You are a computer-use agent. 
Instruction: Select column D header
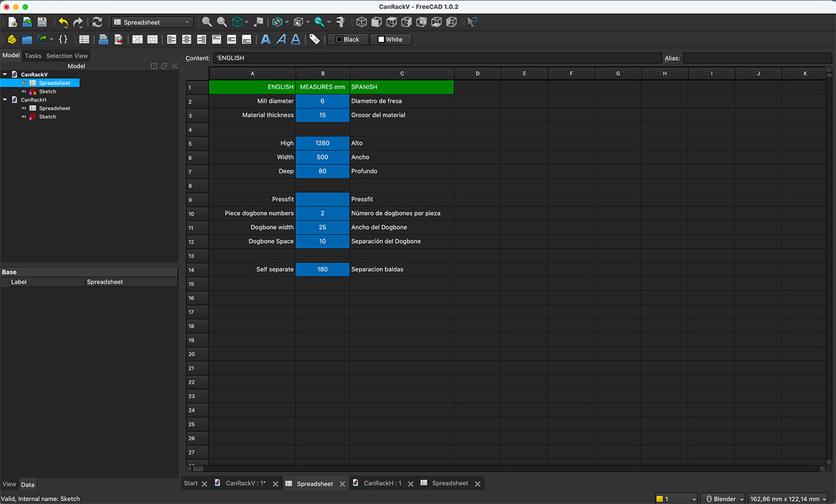477,73
